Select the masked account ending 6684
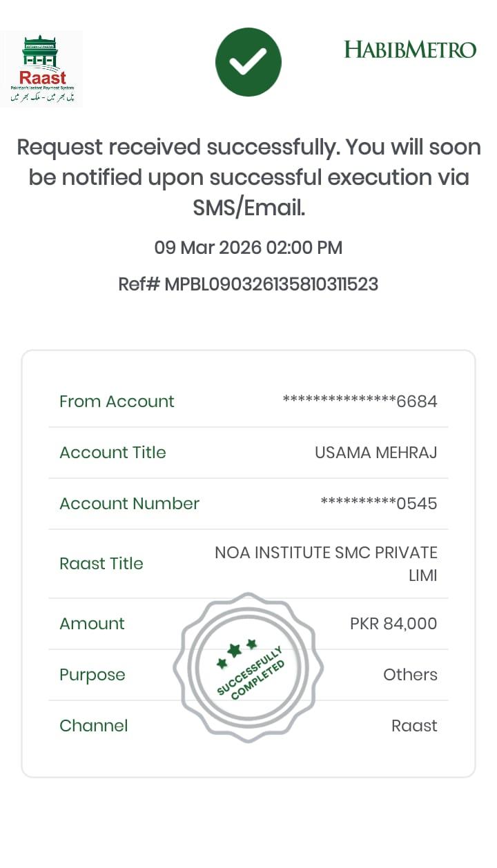The image size is (497, 868). pos(360,402)
